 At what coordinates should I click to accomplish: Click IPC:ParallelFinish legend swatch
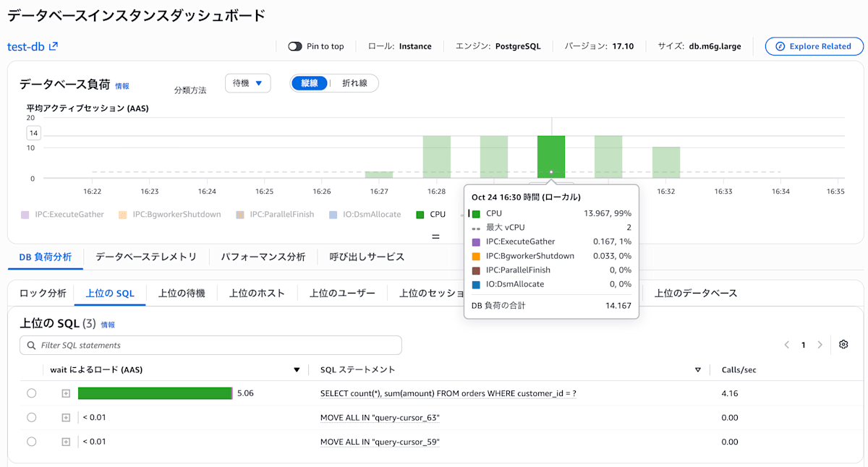point(239,215)
